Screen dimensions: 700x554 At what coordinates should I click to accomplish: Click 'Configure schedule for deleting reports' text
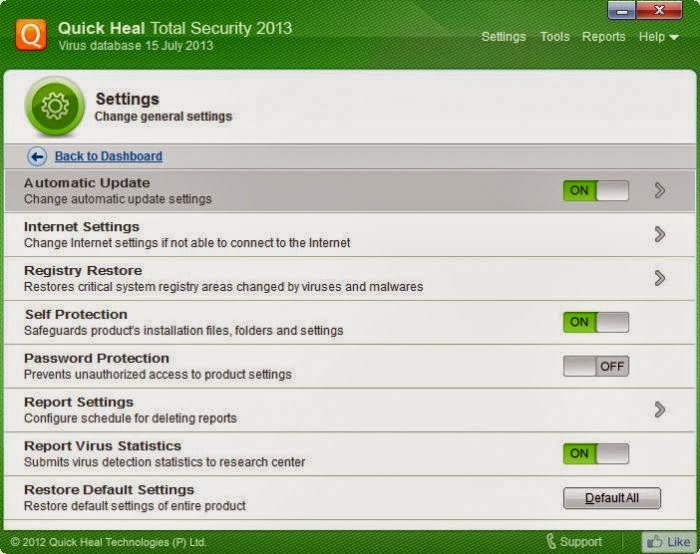130,418
